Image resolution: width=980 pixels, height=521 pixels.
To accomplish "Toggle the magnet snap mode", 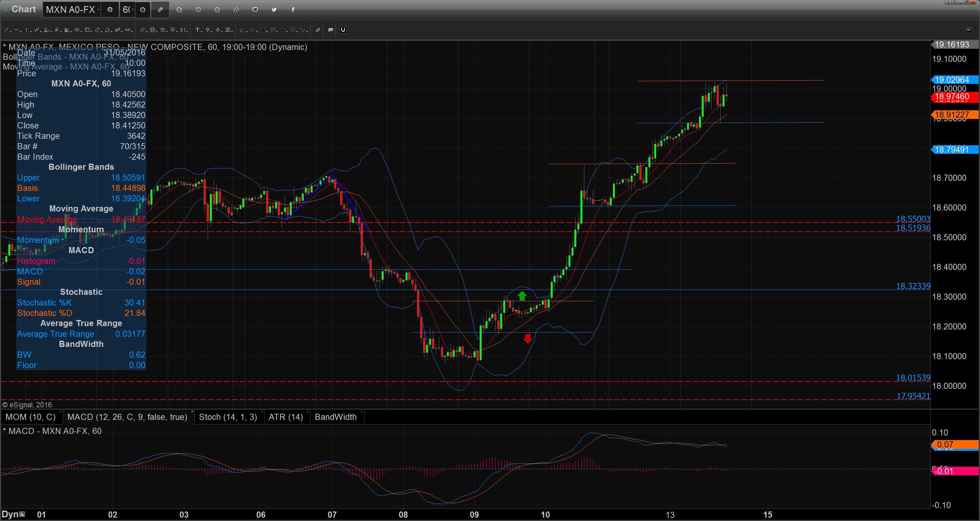I will 343,30.
